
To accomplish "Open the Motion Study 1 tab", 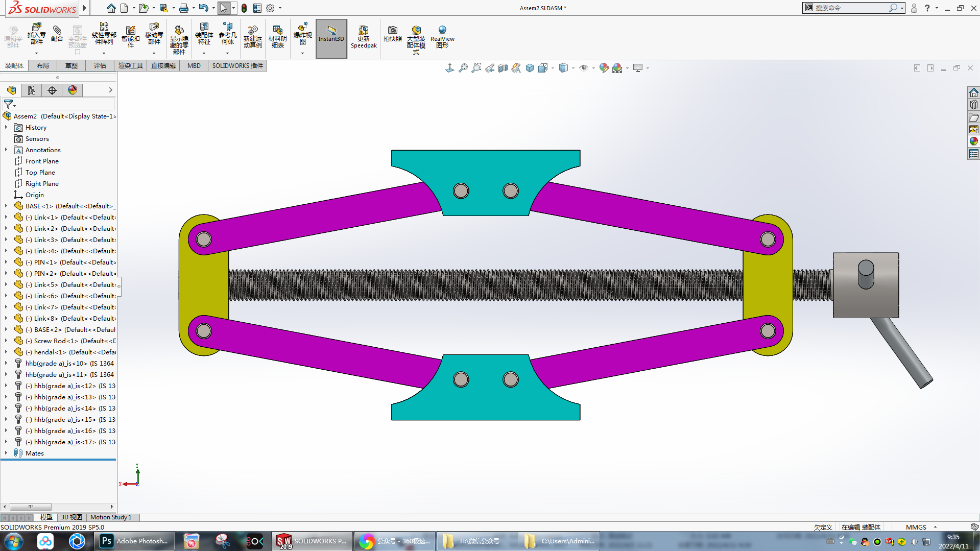I will (x=111, y=517).
